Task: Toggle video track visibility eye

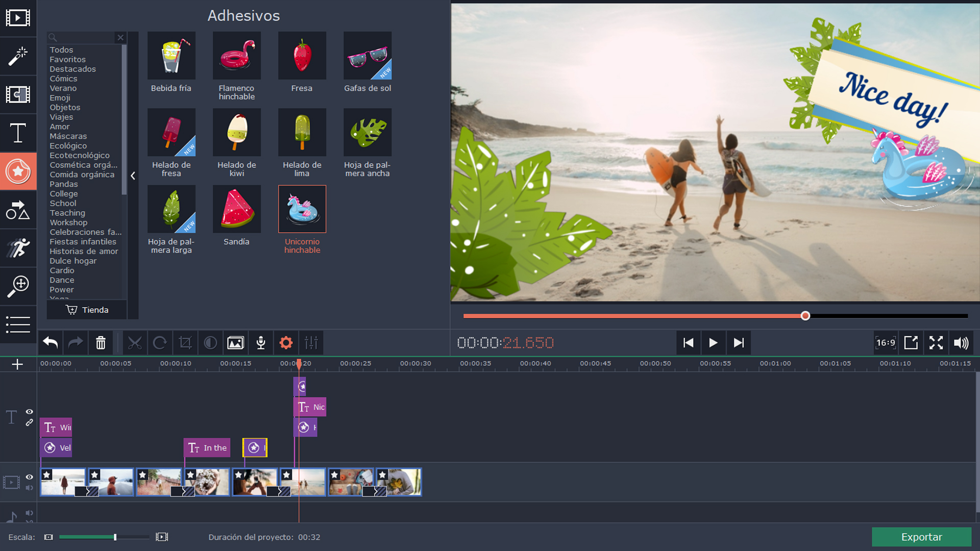Action: (30, 477)
